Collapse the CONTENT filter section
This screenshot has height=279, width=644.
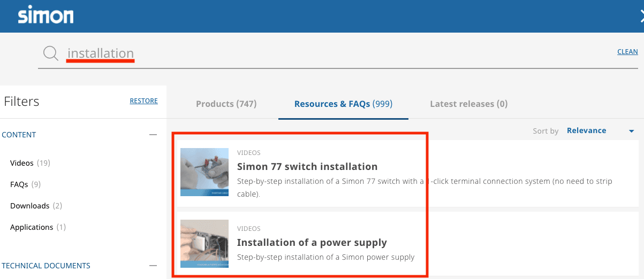[x=153, y=135]
